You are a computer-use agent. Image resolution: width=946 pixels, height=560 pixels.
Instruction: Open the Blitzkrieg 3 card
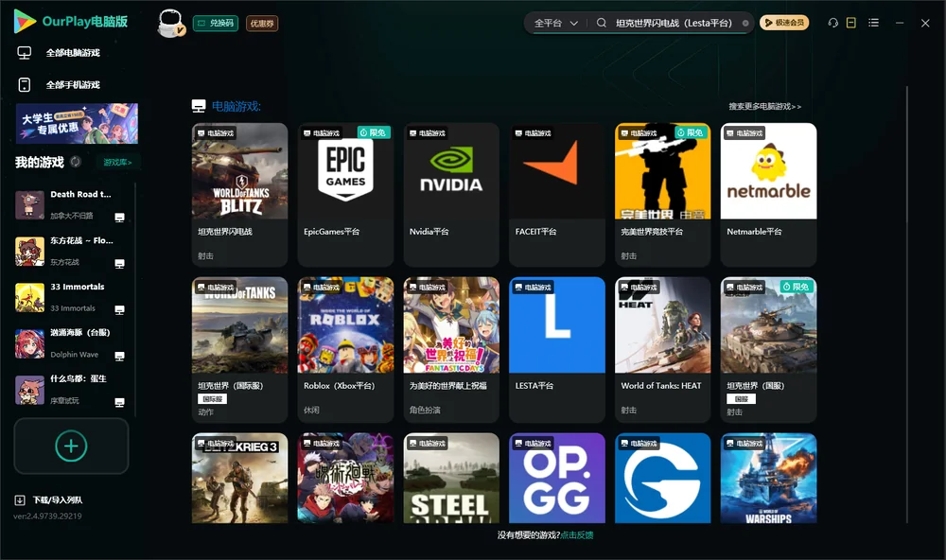click(239, 478)
